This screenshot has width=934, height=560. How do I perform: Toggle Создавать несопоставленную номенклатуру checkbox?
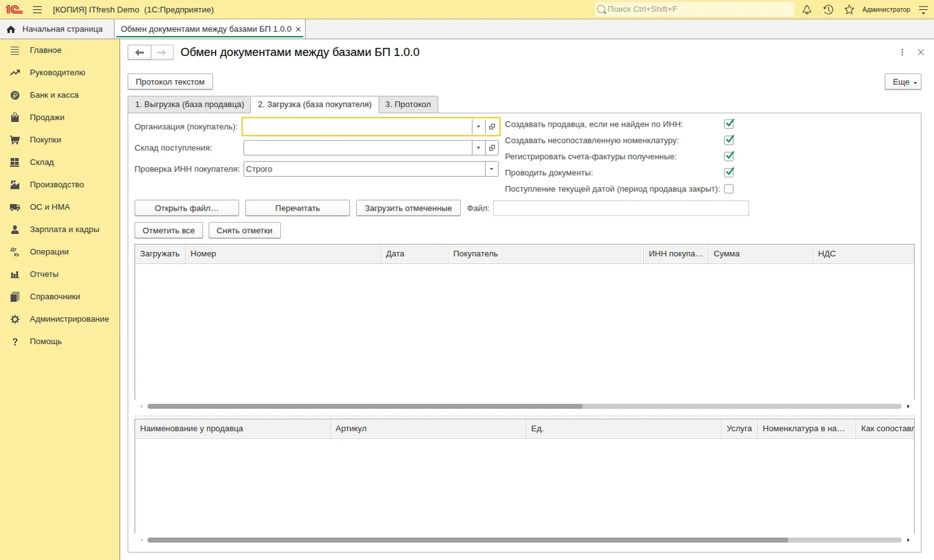729,140
